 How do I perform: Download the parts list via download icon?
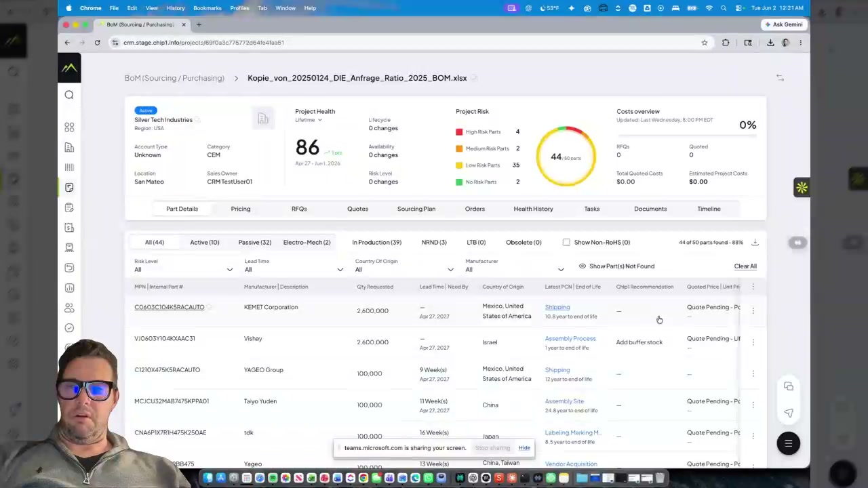[755, 243]
